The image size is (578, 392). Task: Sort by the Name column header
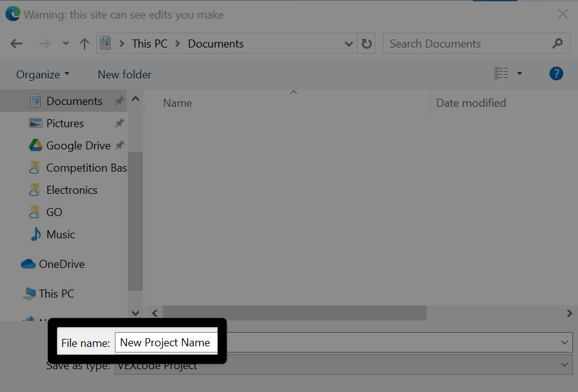pyautogui.click(x=177, y=102)
